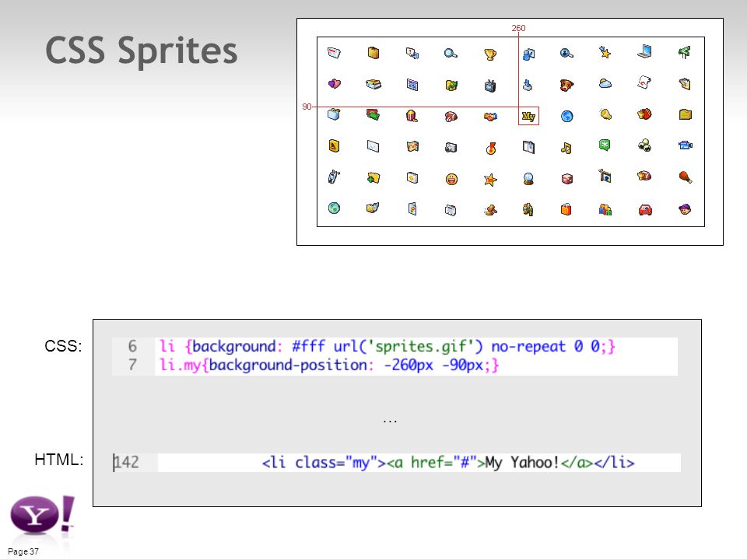
Task: Select the cloud weather icon
Action: pyautogui.click(x=605, y=84)
